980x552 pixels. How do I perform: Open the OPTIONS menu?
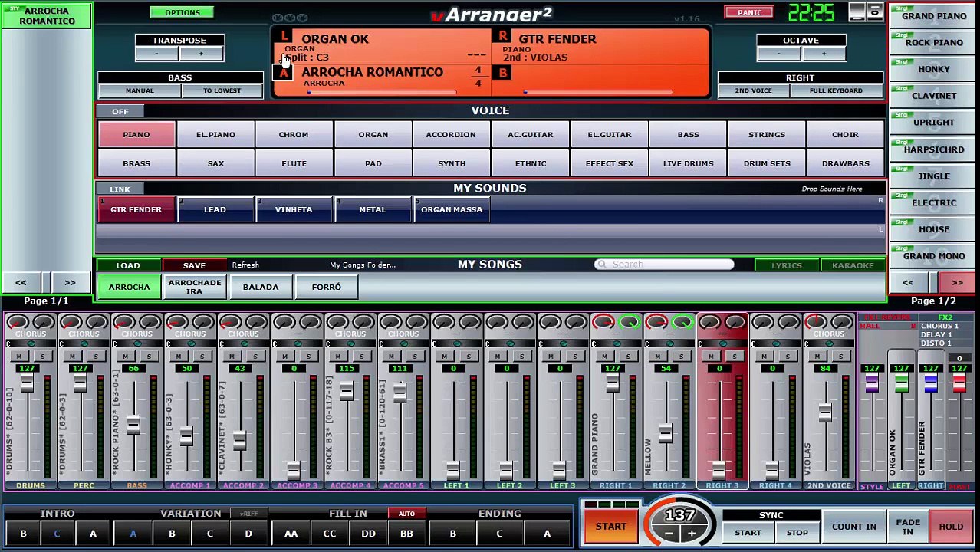(183, 13)
